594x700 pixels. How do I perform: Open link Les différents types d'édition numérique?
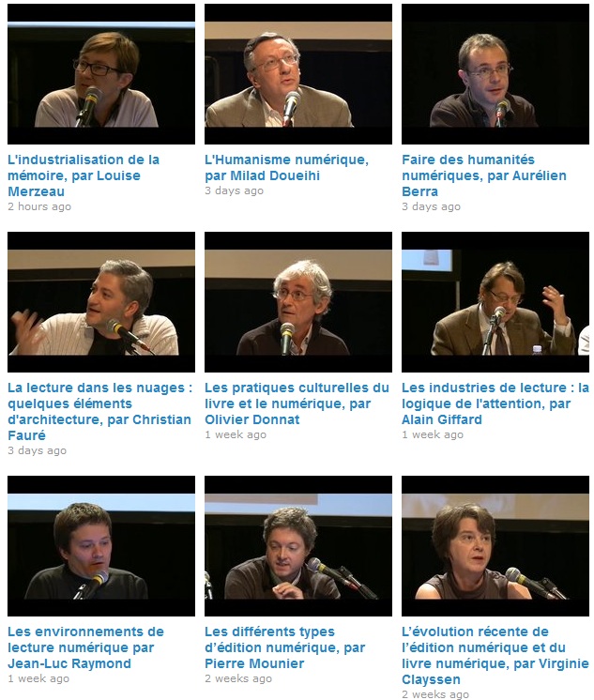(x=285, y=647)
